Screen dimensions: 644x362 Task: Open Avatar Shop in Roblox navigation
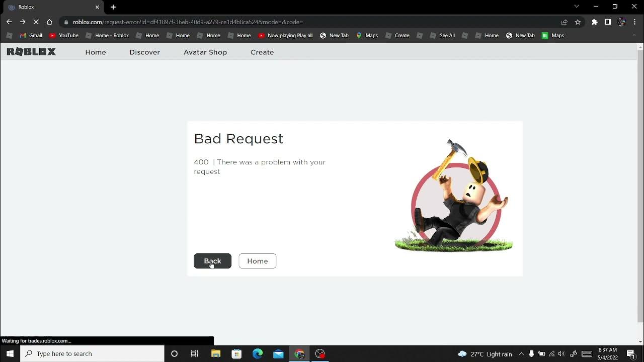(x=205, y=52)
